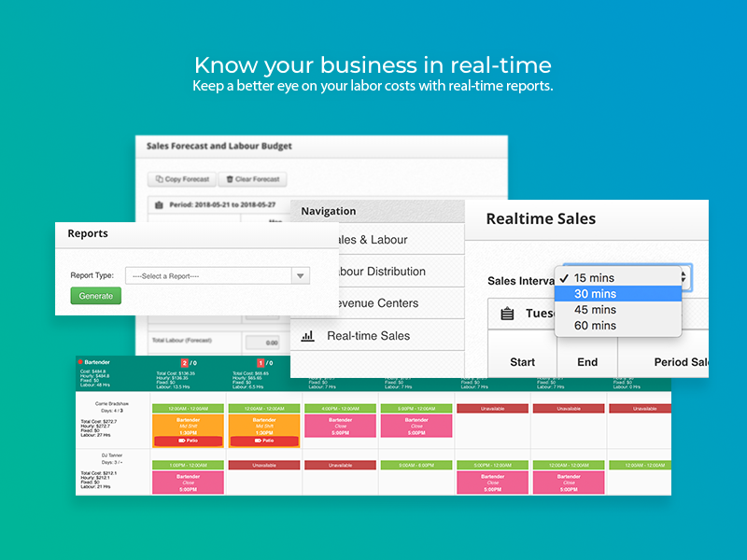This screenshot has width=747, height=560.
Task: Click the trash icon in Clear Forecast
Action: point(229,179)
